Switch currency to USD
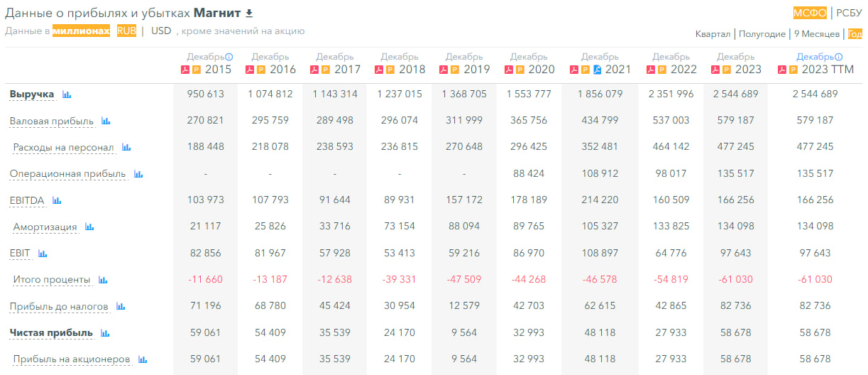Viewport: 868px width, 375px height. (x=161, y=31)
